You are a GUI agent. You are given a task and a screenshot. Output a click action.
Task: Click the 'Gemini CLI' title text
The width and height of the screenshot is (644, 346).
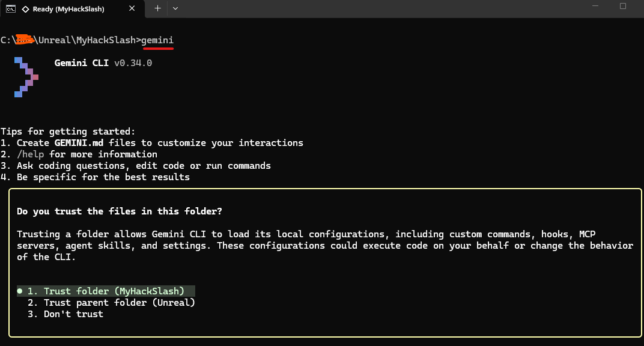(x=81, y=63)
